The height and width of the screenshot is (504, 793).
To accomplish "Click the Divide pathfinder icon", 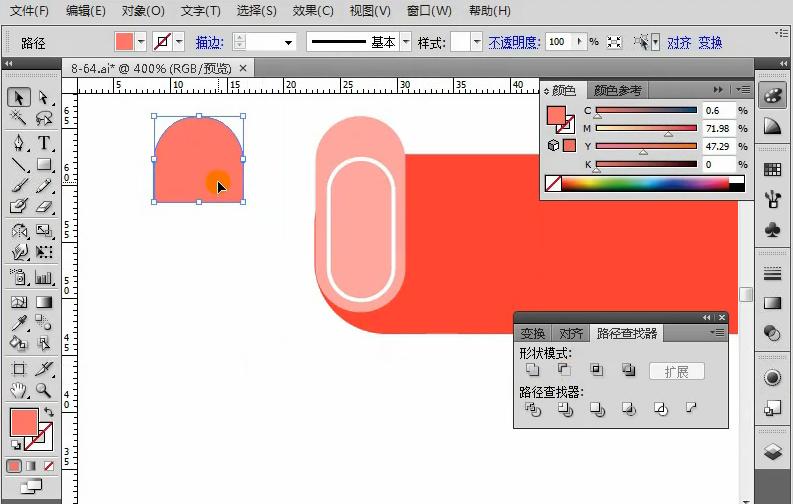I will click(x=533, y=408).
